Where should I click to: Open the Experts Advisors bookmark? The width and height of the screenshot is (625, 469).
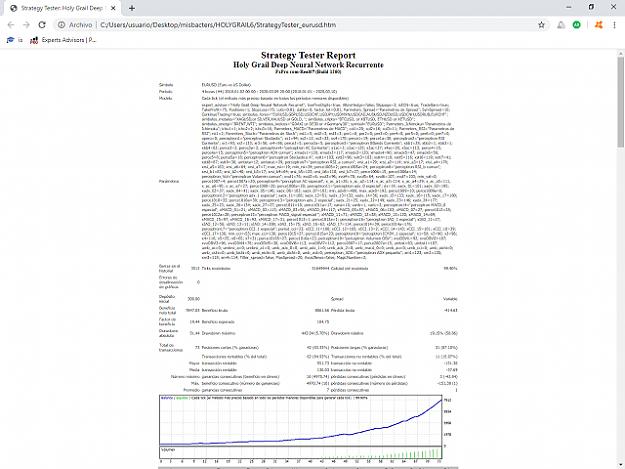(63, 40)
